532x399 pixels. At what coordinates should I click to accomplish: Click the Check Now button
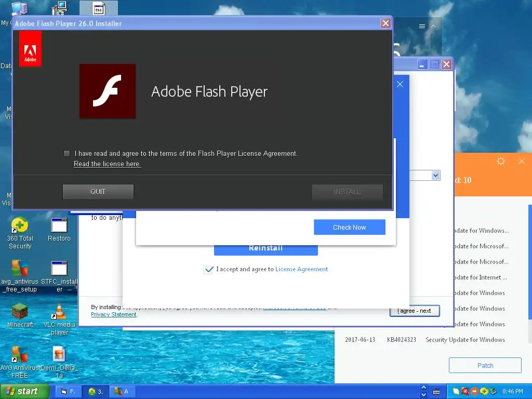point(350,228)
